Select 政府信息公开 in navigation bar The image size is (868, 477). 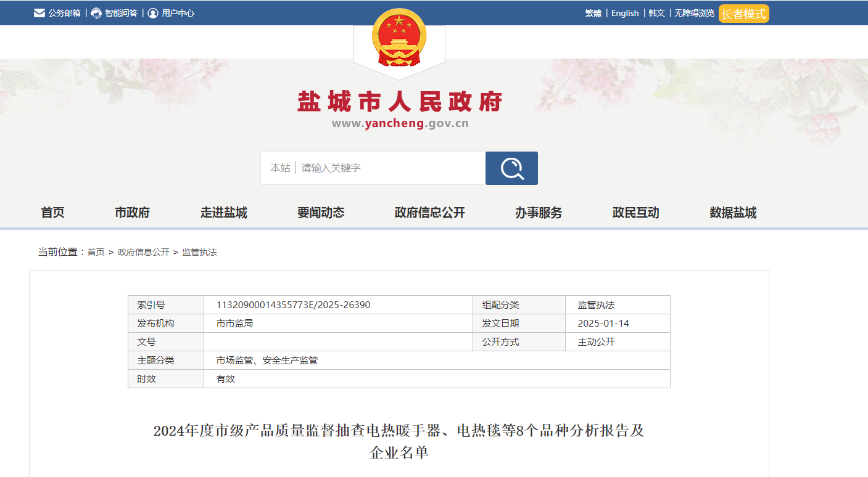(429, 213)
